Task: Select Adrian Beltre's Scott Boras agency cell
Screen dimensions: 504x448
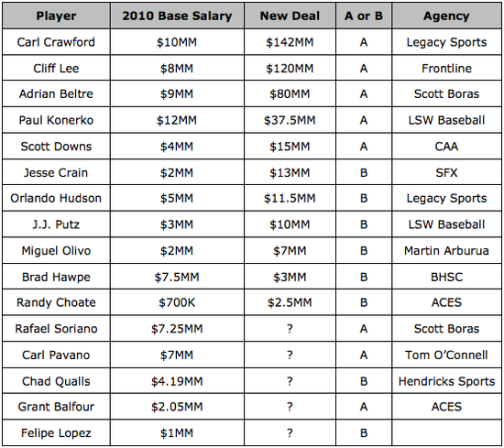Action: 446,93
